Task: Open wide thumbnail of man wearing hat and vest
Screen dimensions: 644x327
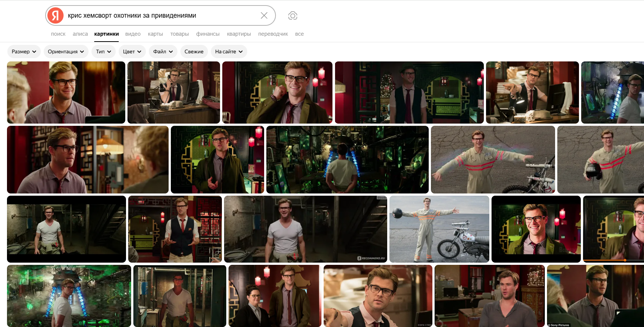Action: pyautogui.click(x=409, y=92)
